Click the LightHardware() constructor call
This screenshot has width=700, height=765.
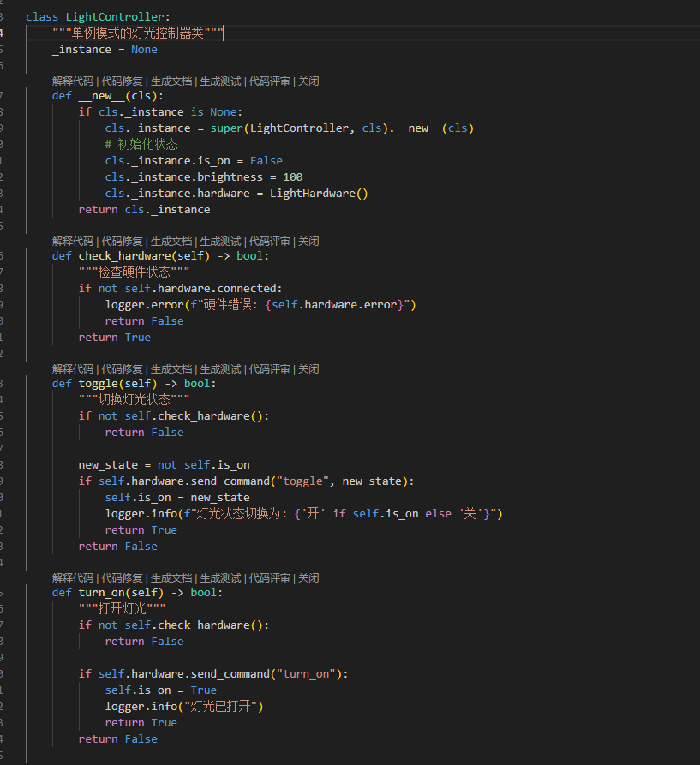click(x=319, y=194)
